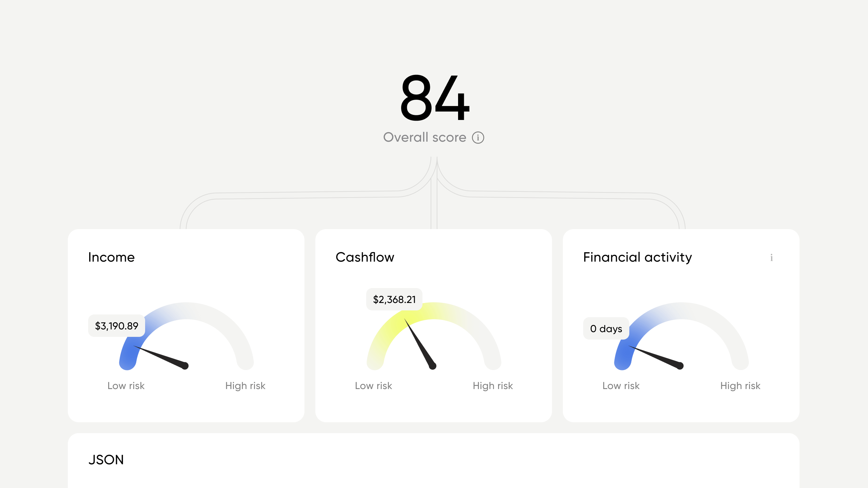Click the big 84 score number
868x488 pixels.
tap(434, 98)
